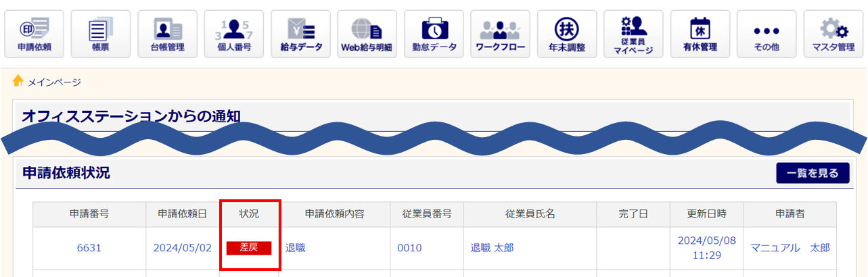Open the その他 three-dots menu

[767, 34]
